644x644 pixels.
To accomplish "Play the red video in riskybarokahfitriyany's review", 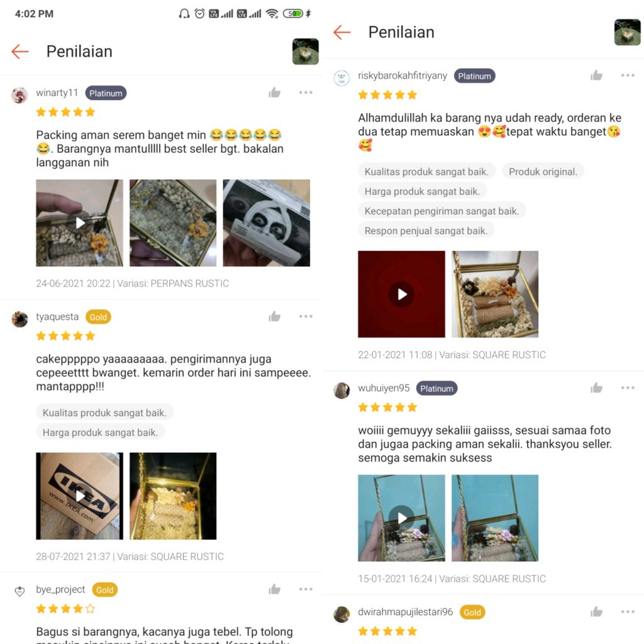I will coord(401,294).
